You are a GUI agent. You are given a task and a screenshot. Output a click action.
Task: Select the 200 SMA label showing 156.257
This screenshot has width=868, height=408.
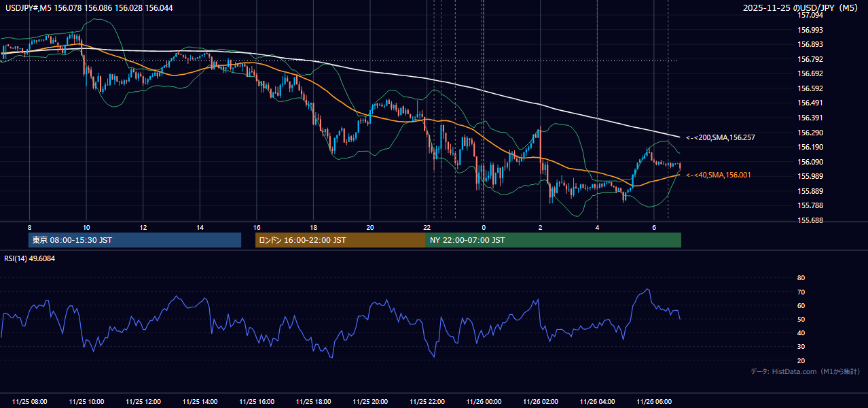click(x=721, y=137)
